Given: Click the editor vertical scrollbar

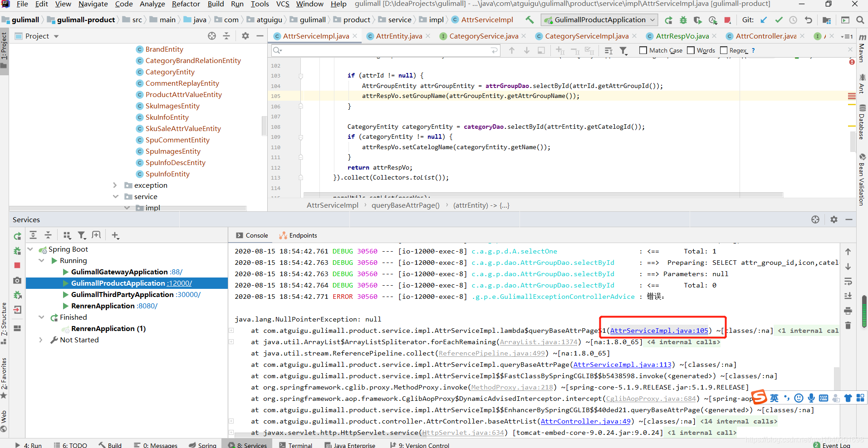Looking at the screenshot, I should coord(853,141).
